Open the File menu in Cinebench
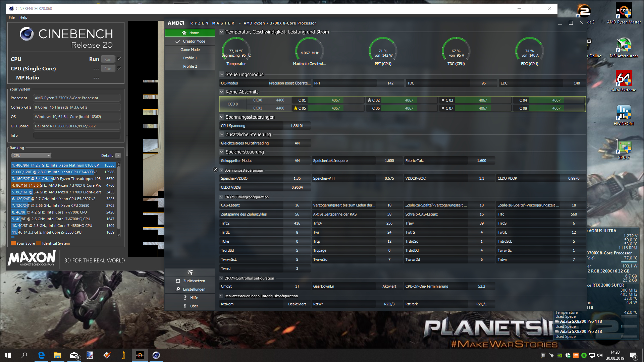 (x=12, y=17)
